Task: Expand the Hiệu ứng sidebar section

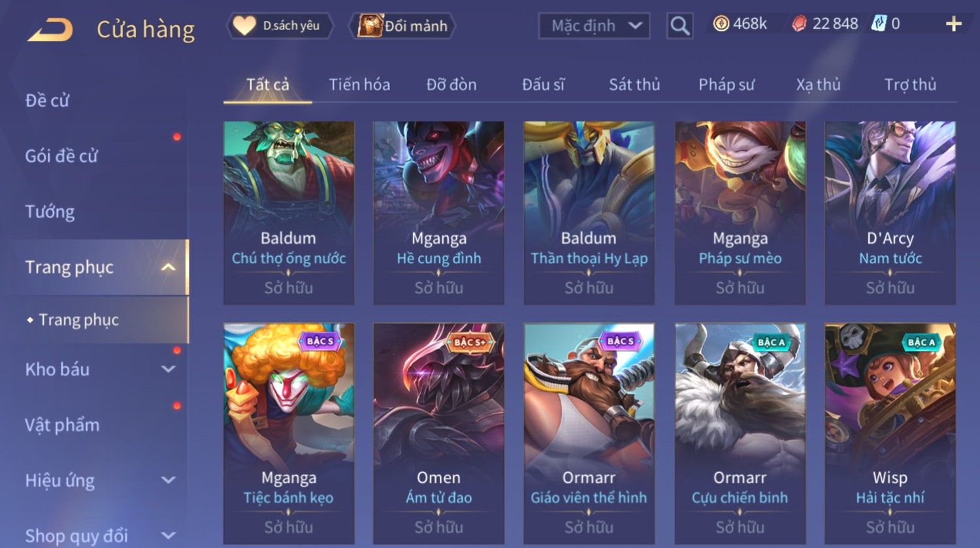Action: coord(168,480)
